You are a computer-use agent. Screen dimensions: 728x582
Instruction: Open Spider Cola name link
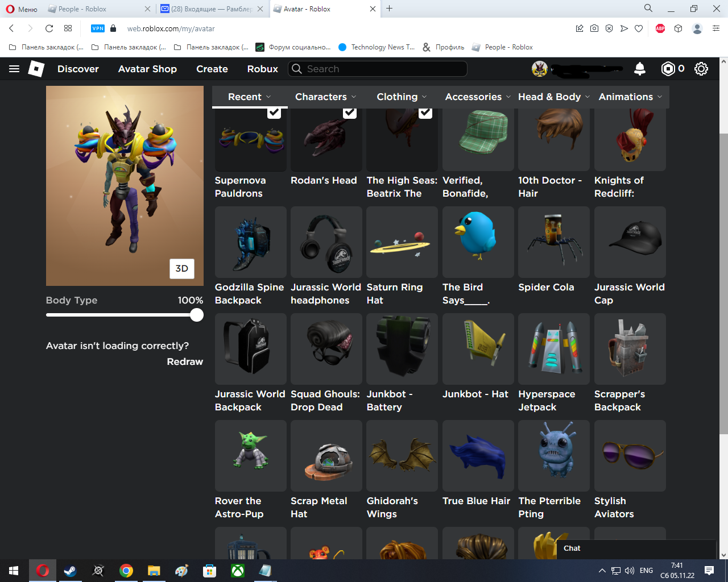tap(546, 287)
